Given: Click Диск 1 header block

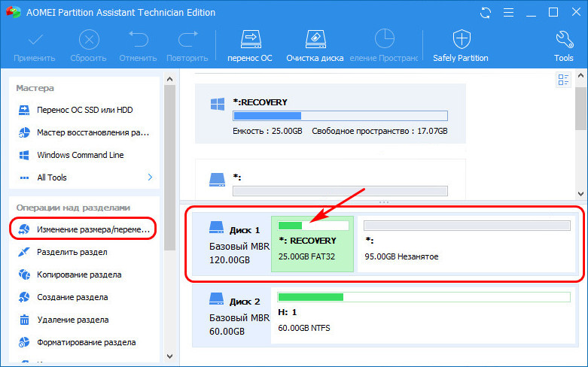Looking at the screenshot, I should [232, 244].
